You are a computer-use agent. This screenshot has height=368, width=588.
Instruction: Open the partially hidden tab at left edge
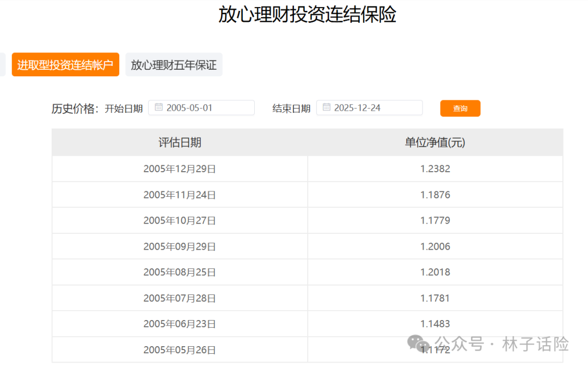(x=2, y=65)
